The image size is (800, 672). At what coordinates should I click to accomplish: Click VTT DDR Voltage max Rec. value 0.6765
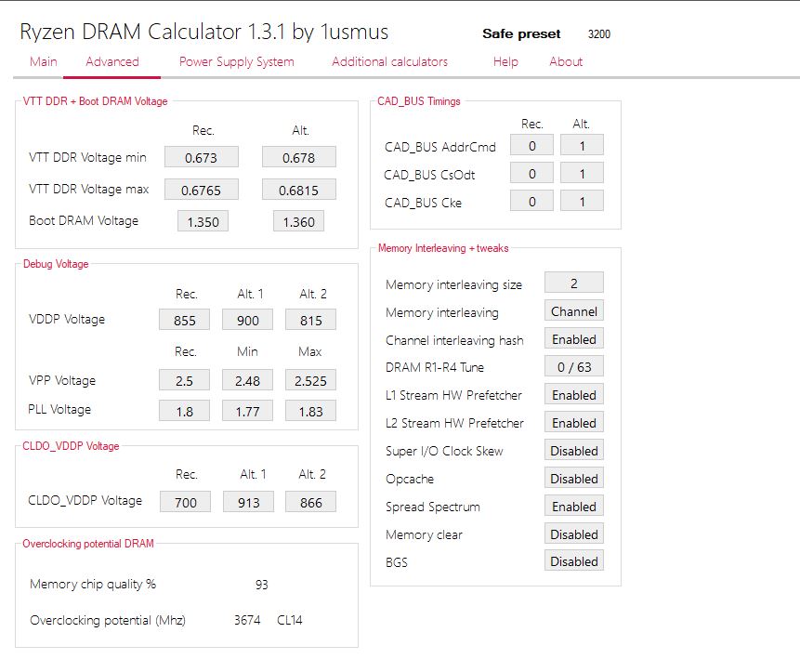pyautogui.click(x=201, y=190)
